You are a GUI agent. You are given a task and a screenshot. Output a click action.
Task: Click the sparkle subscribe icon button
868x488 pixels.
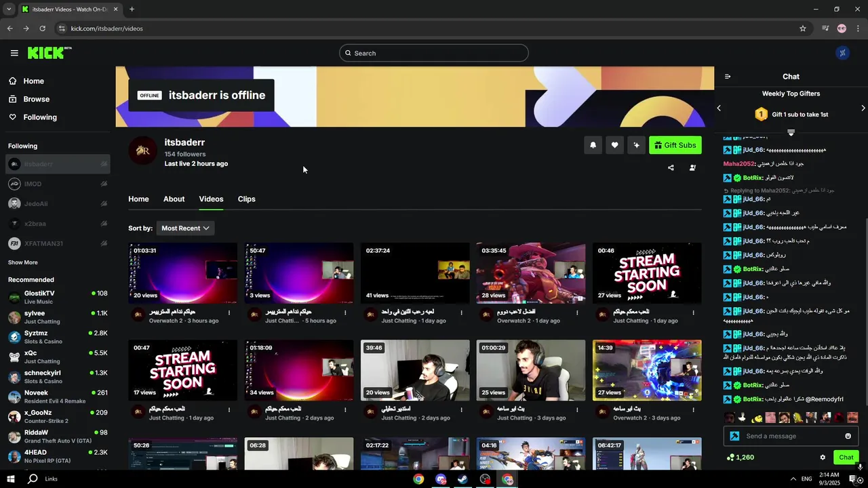click(636, 145)
